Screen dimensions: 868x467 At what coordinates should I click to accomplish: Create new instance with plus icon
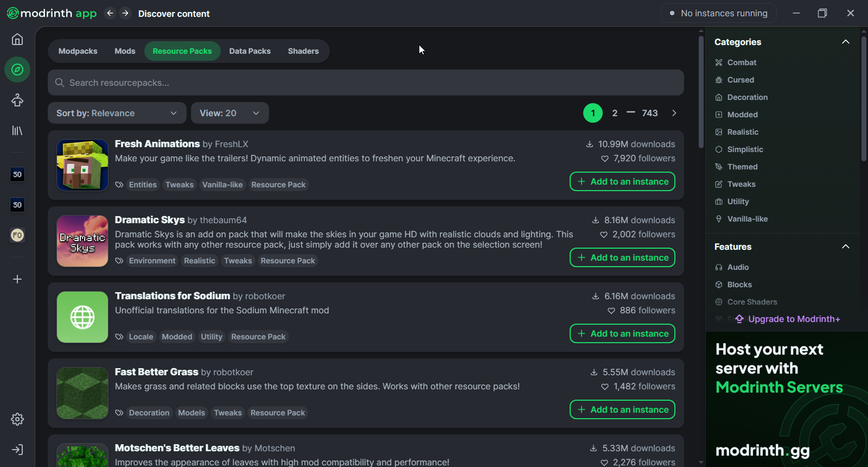(x=17, y=279)
